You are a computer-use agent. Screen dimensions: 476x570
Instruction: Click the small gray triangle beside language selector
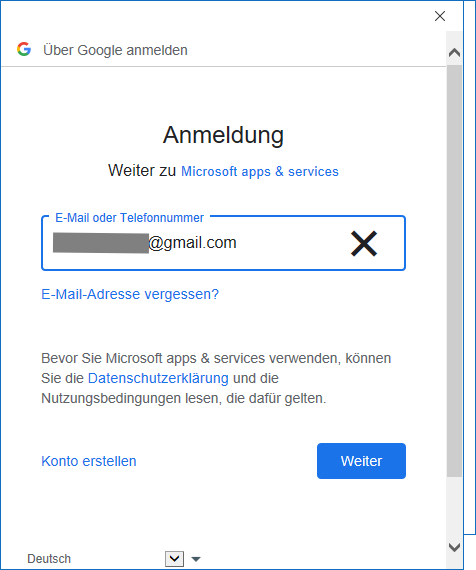(x=196, y=559)
